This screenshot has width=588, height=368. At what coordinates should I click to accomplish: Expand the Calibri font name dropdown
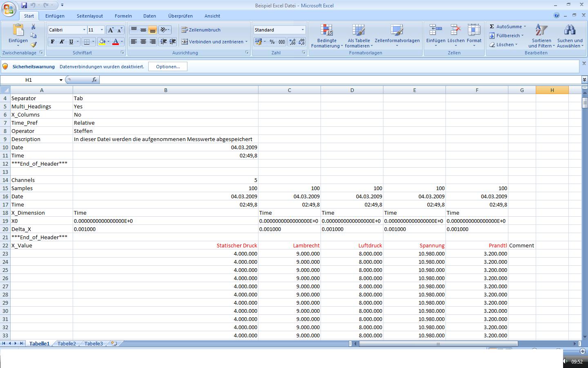84,30
